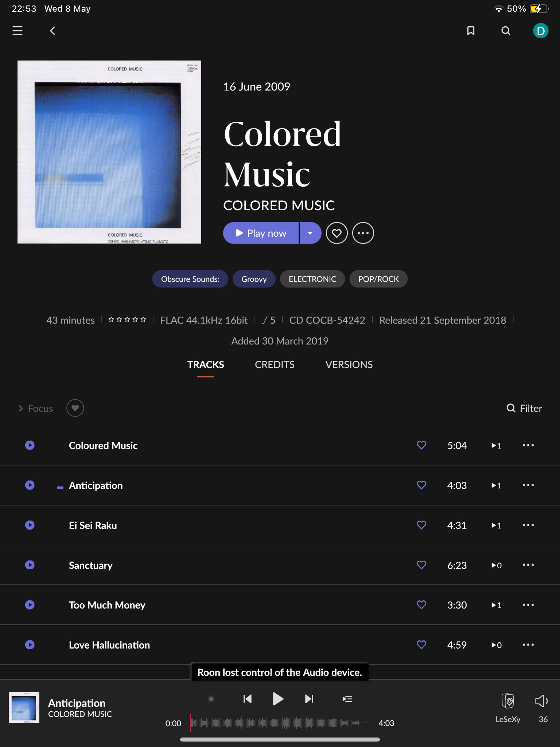The width and height of the screenshot is (560, 747).
Task: Open the user profile D avatar
Action: (x=541, y=31)
